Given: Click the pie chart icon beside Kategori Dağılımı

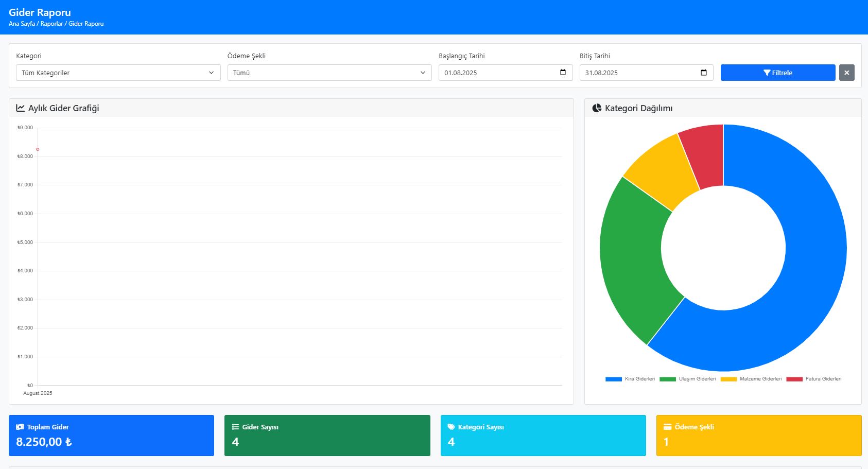Looking at the screenshot, I should point(597,108).
